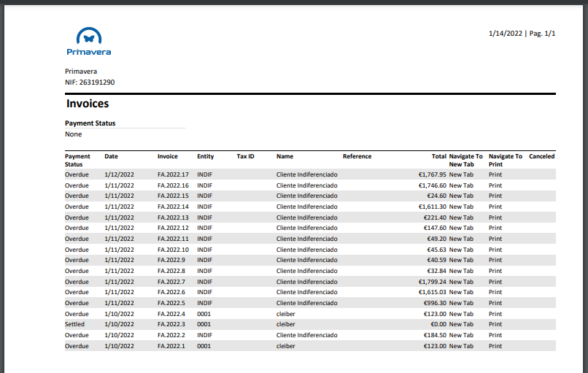Select invoice number FA.2022.17
The height and width of the screenshot is (373, 588).
(x=173, y=174)
